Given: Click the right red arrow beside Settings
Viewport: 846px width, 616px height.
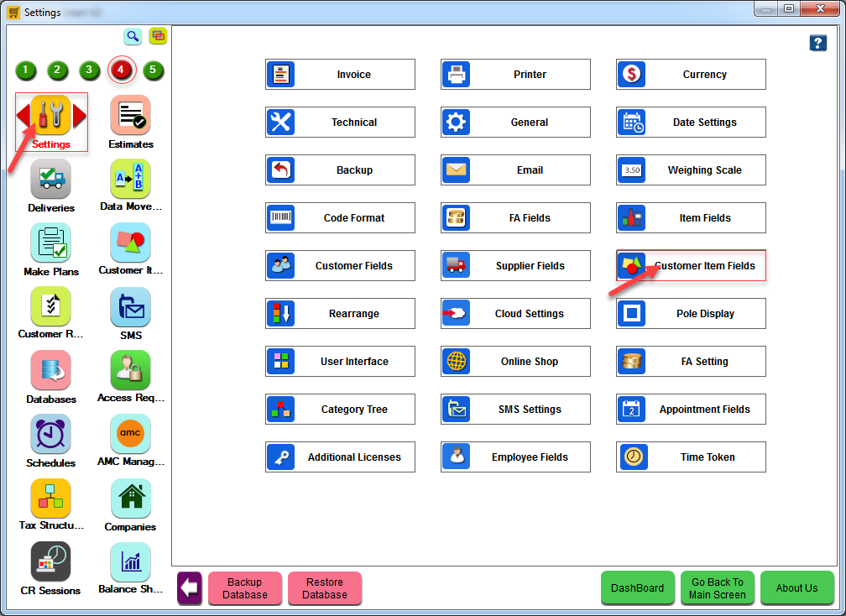Looking at the screenshot, I should (80, 116).
